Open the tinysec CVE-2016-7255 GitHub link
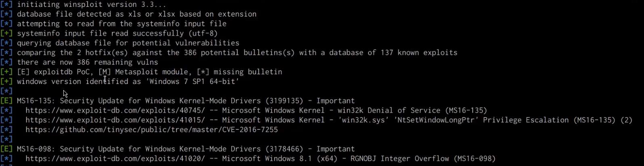The height and width of the screenshot is (166, 644). coord(151,130)
